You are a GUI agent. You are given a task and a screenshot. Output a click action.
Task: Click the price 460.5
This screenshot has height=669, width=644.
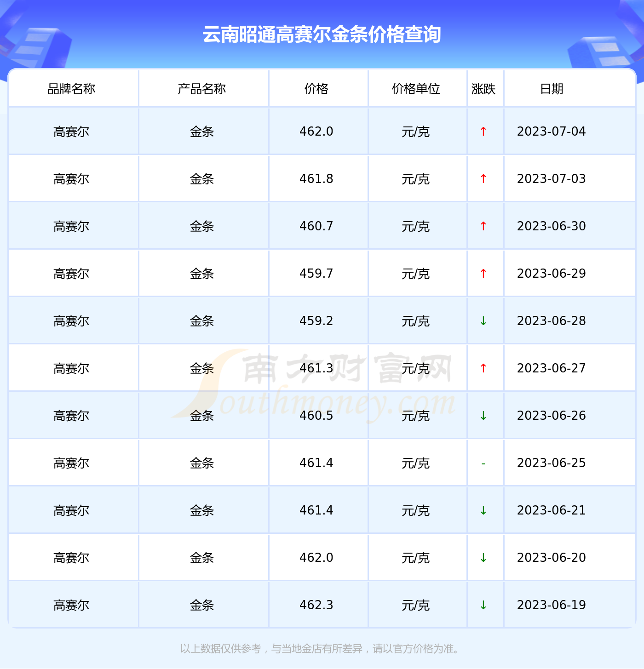pos(316,416)
